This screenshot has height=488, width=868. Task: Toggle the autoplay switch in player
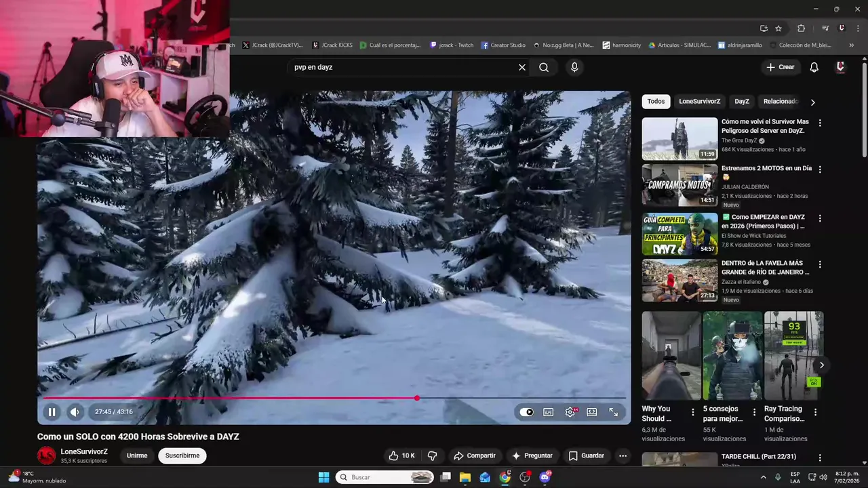pos(527,412)
